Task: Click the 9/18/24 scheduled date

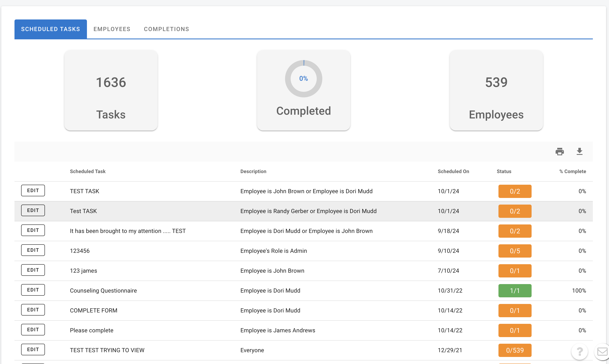Action: point(448,231)
